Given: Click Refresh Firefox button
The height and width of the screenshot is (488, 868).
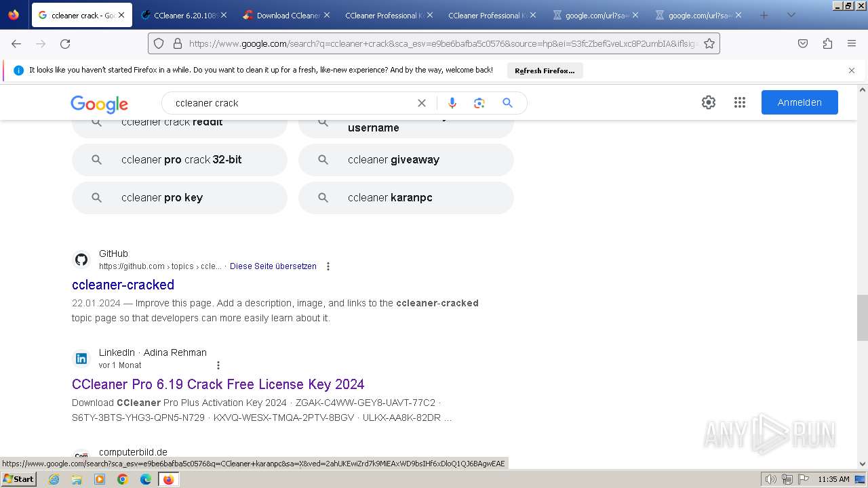Looking at the screenshot, I should [x=545, y=70].
